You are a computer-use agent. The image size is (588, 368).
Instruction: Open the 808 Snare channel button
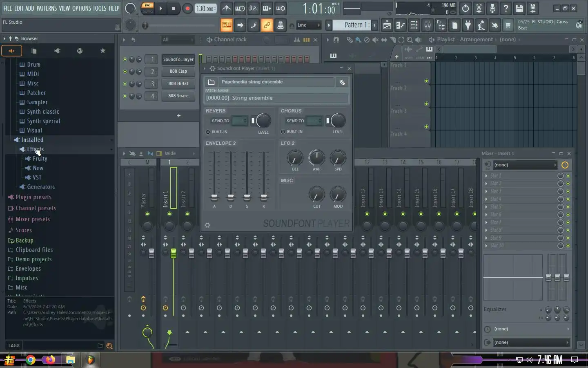click(178, 96)
